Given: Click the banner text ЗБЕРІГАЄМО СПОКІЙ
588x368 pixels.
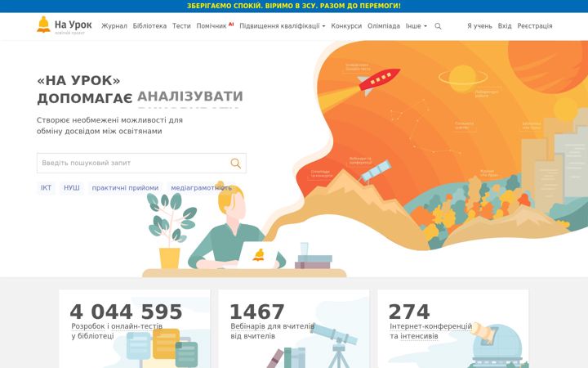Looking at the screenshot, I should (x=224, y=6).
